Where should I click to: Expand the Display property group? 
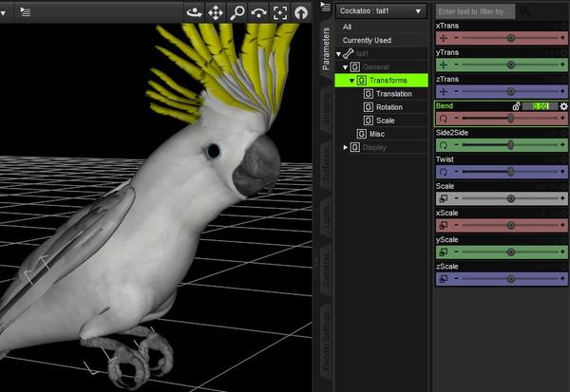tap(346, 147)
